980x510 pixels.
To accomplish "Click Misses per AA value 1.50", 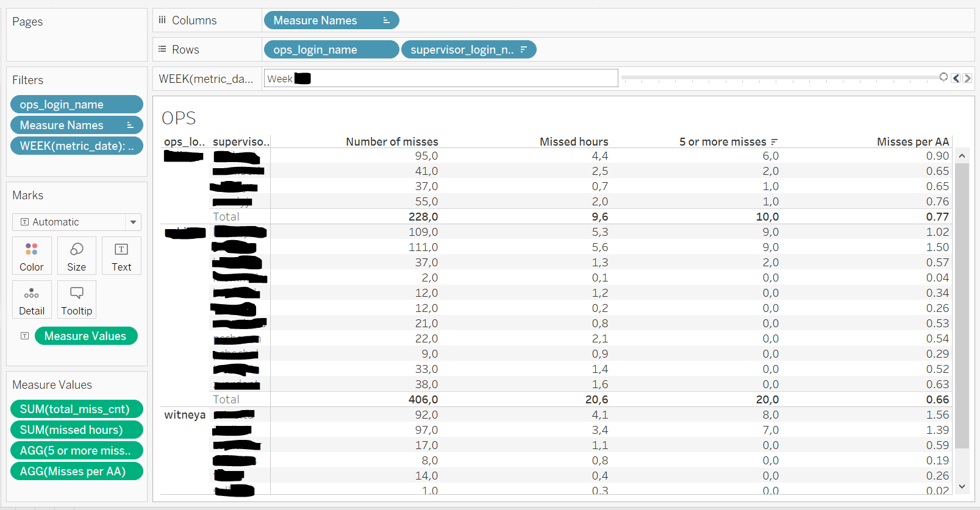I will click(937, 247).
